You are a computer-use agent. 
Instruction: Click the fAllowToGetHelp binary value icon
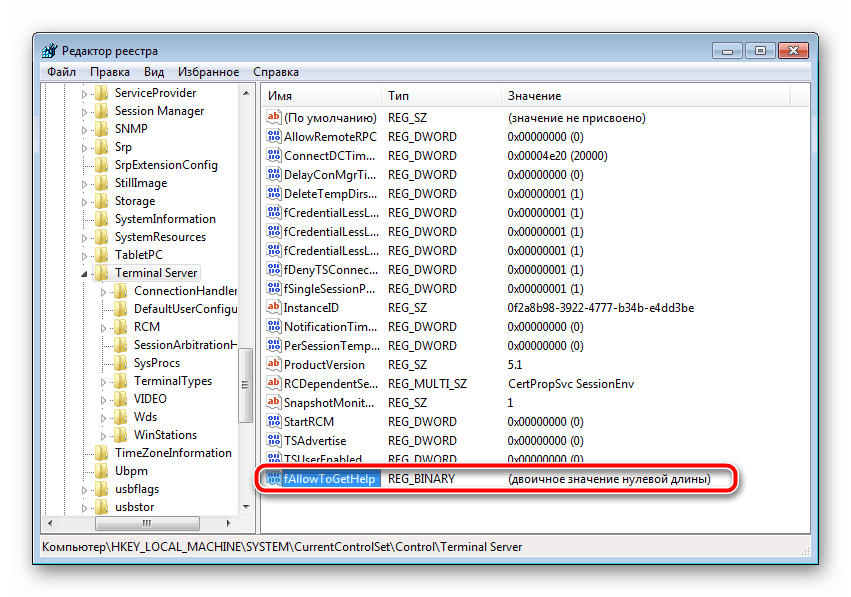pyautogui.click(x=273, y=478)
